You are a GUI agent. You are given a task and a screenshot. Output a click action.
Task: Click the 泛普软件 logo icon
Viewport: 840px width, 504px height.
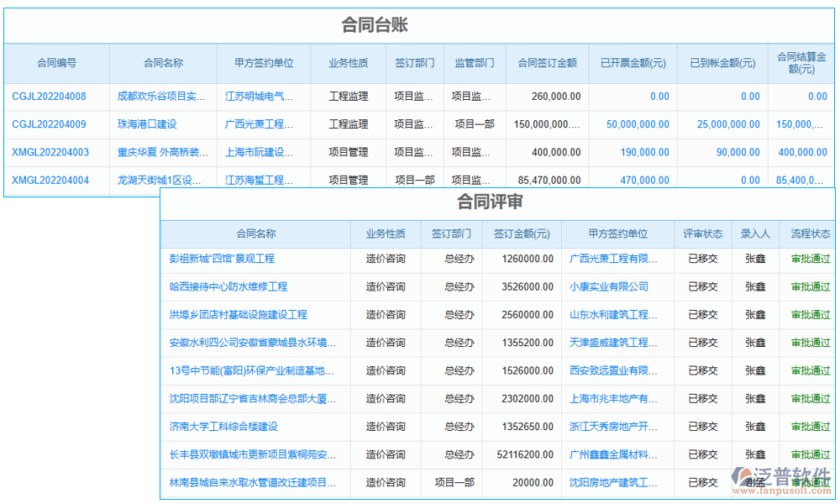pos(745,478)
